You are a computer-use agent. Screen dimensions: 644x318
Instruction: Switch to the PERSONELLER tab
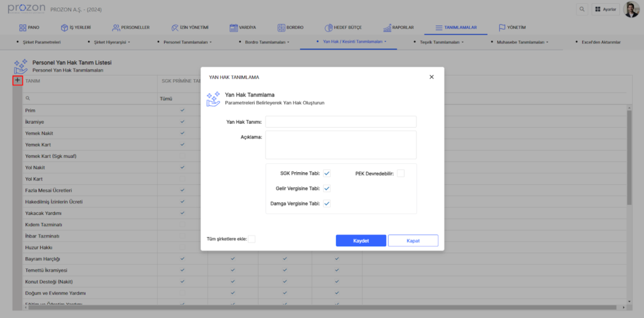[131, 28]
